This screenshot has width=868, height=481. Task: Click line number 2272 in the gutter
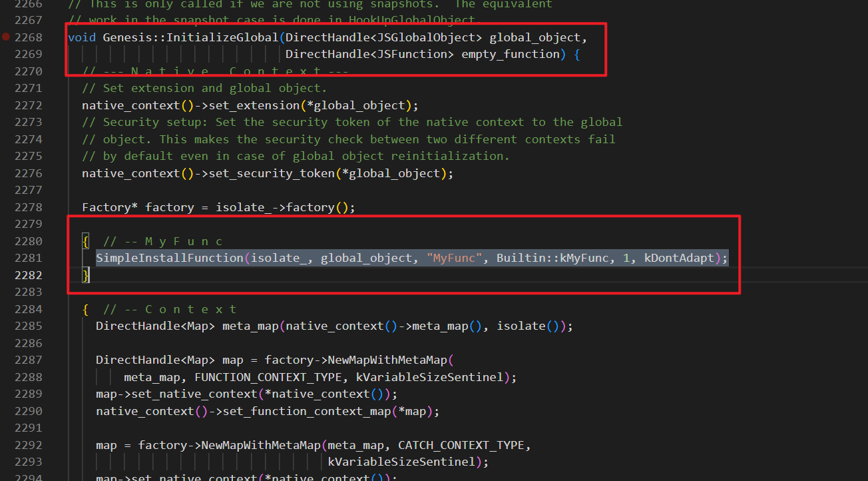[x=28, y=105]
